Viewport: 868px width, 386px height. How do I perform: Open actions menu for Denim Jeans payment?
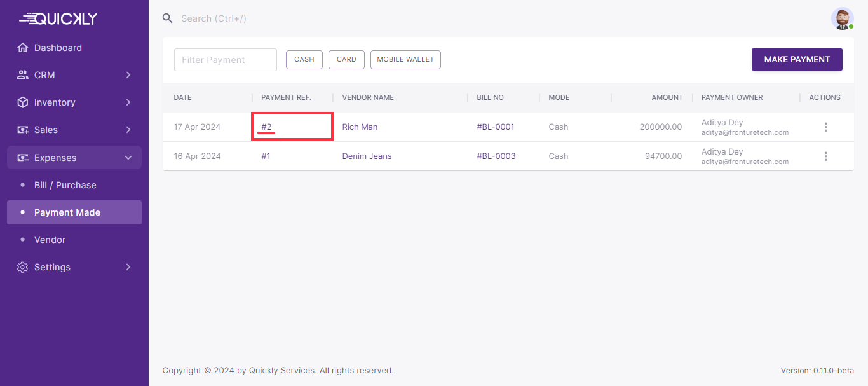coord(825,156)
